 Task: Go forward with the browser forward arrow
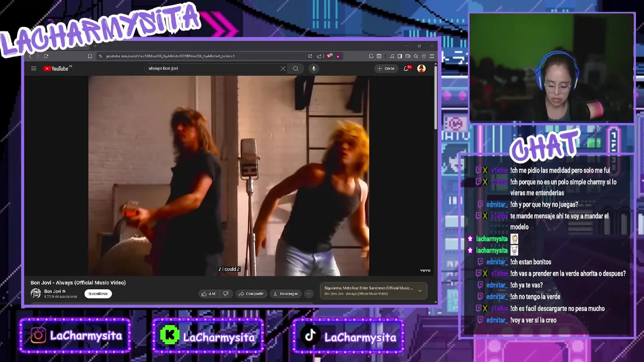coord(38,56)
